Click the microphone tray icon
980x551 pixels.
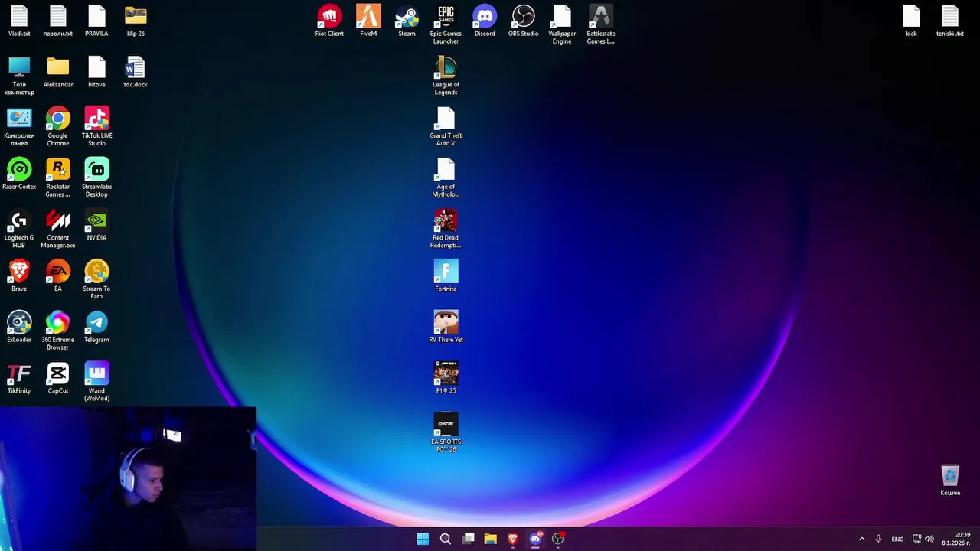[x=878, y=539]
